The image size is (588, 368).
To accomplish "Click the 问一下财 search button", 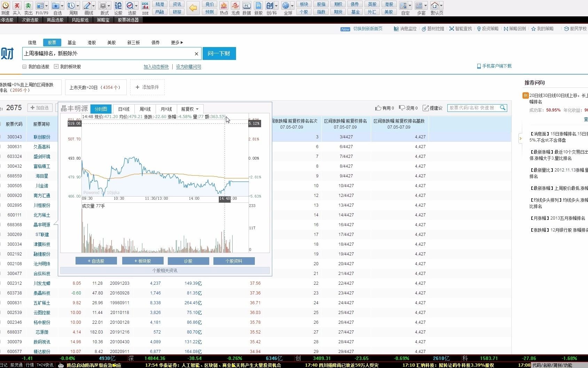I will tap(219, 53).
